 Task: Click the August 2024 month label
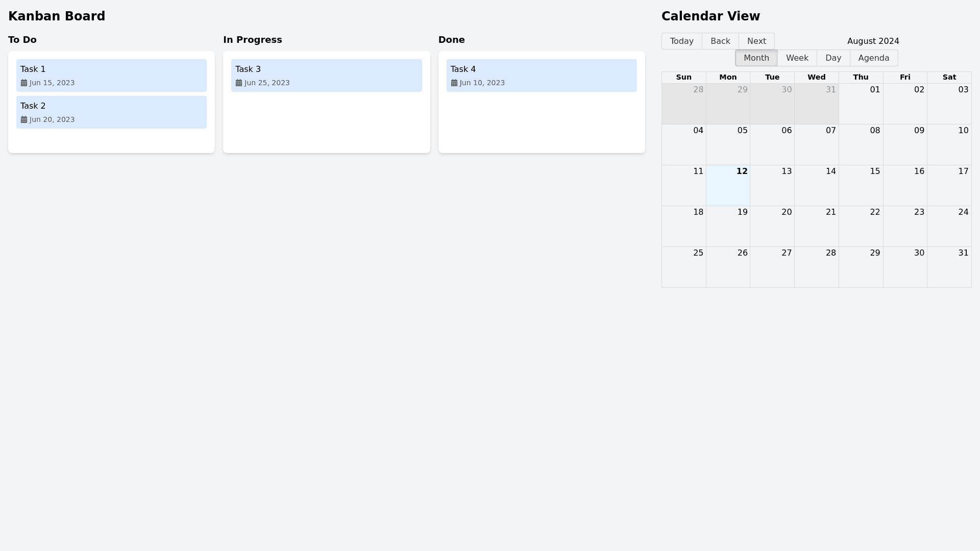[x=873, y=41]
